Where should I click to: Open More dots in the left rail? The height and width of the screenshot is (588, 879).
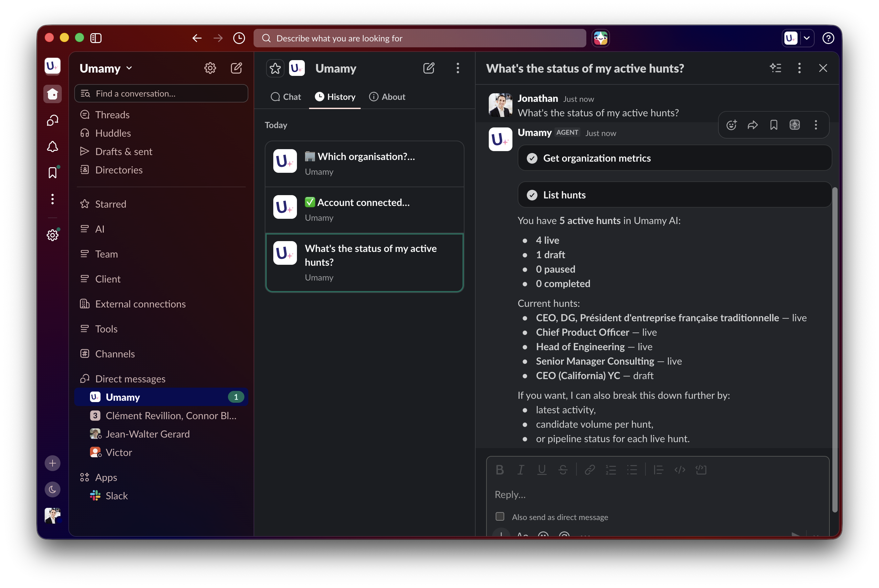(53, 199)
